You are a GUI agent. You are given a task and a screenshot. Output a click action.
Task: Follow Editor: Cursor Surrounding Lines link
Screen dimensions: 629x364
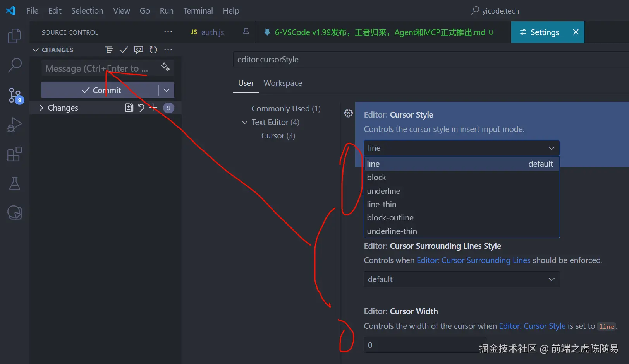point(473,260)
